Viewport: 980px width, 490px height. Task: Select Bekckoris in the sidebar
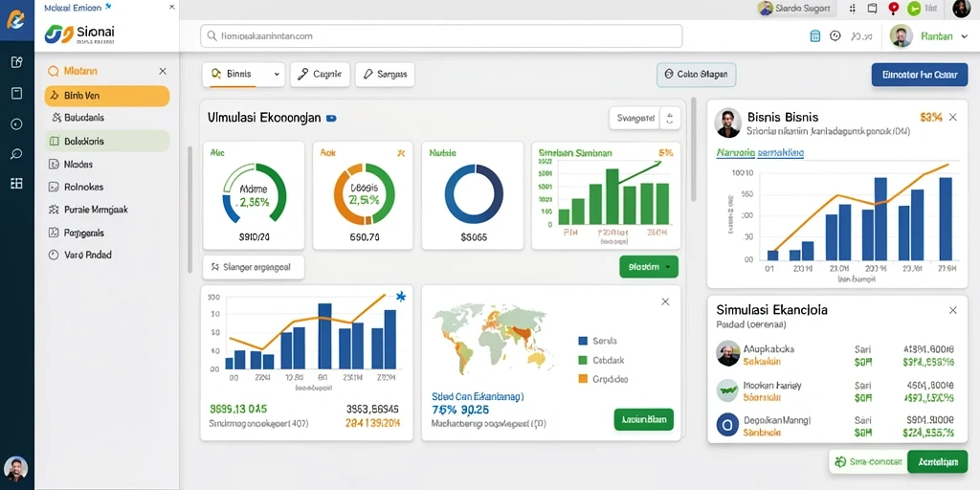(107, 142)
